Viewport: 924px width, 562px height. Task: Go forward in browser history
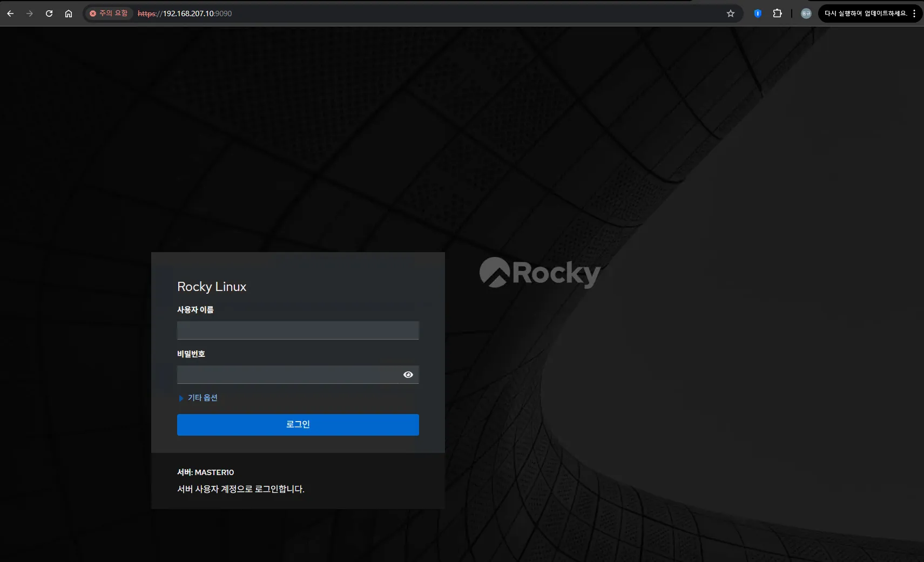(30, 13)
